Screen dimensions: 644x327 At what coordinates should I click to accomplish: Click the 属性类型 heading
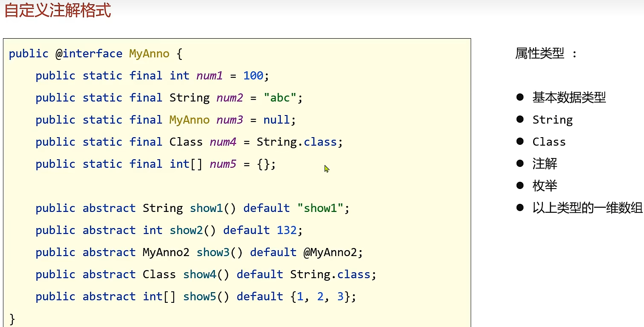tap(540, 54)
